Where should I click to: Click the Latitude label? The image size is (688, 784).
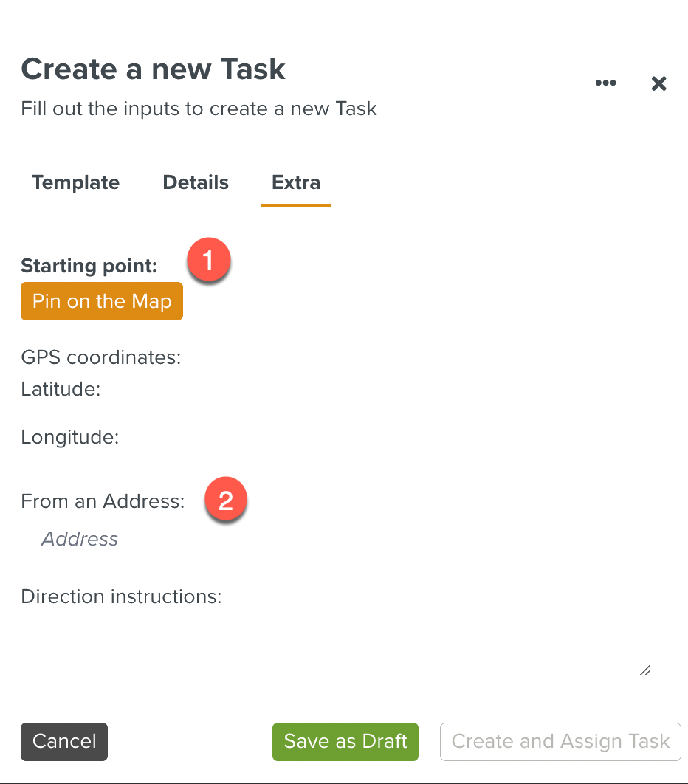61,389
